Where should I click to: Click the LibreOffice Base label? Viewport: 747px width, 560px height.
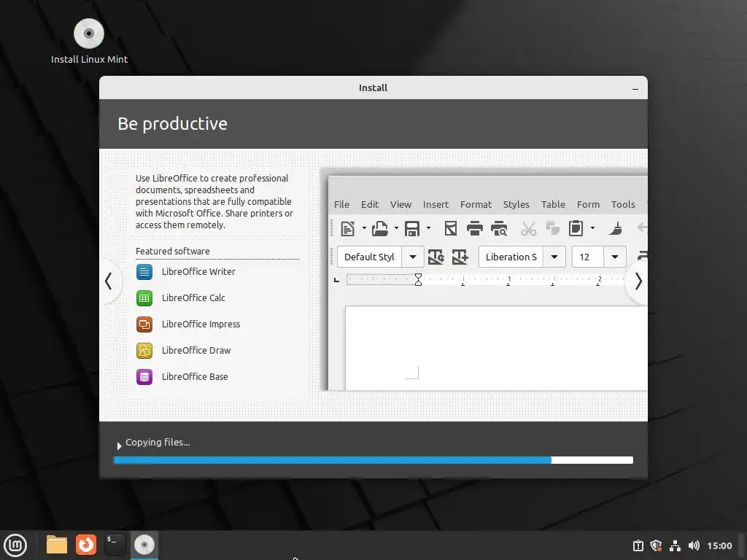[x=195, y=377]
